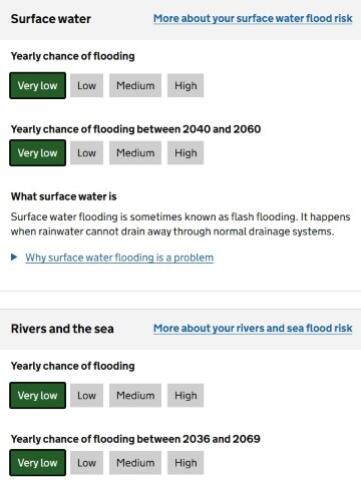Open More about your rivers and sea flood risk link
361x480 pixels.
[253, 328]
